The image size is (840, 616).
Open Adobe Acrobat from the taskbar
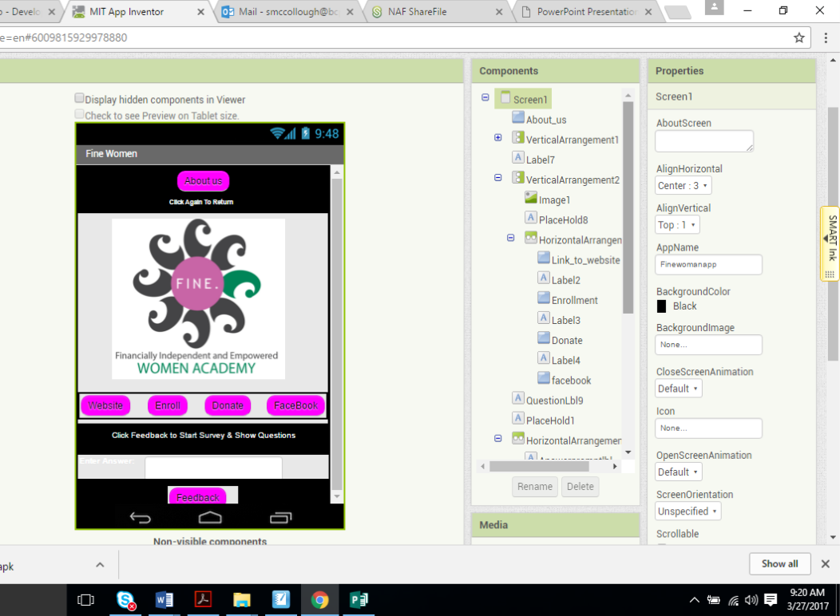click(203, 600)
